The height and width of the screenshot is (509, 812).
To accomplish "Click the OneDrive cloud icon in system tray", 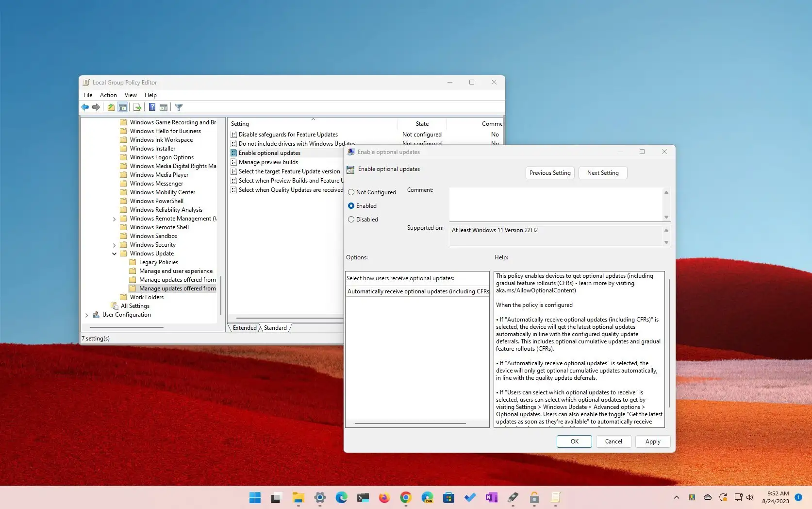I will [707, 497].
